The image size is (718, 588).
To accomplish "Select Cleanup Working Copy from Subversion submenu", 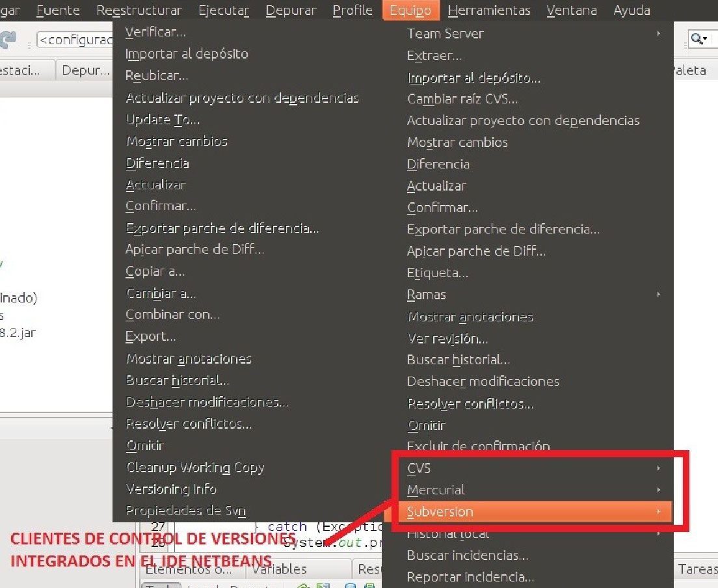I will pos(195,467).
